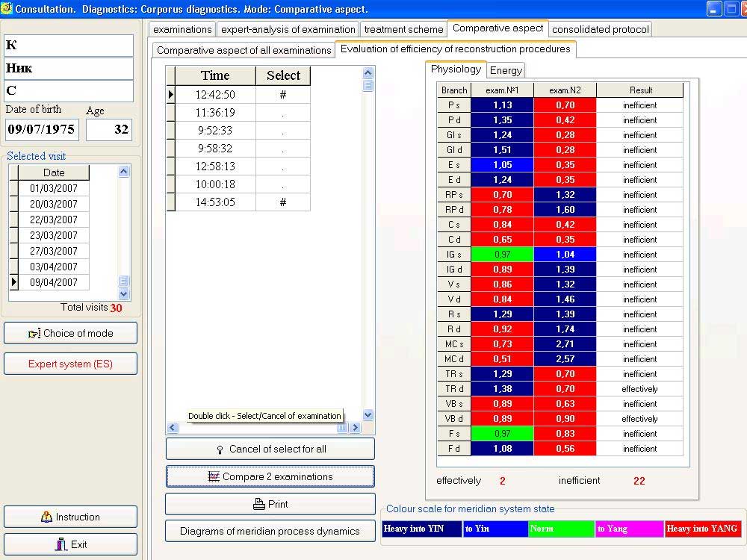This screenshot has height=560, width=747.
Task: Click the hand icon on Choice of mode
Action: [x=34, y=334]
